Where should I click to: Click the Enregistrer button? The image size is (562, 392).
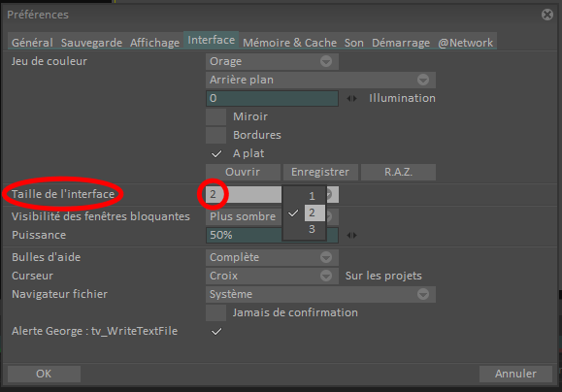[320, 172]
